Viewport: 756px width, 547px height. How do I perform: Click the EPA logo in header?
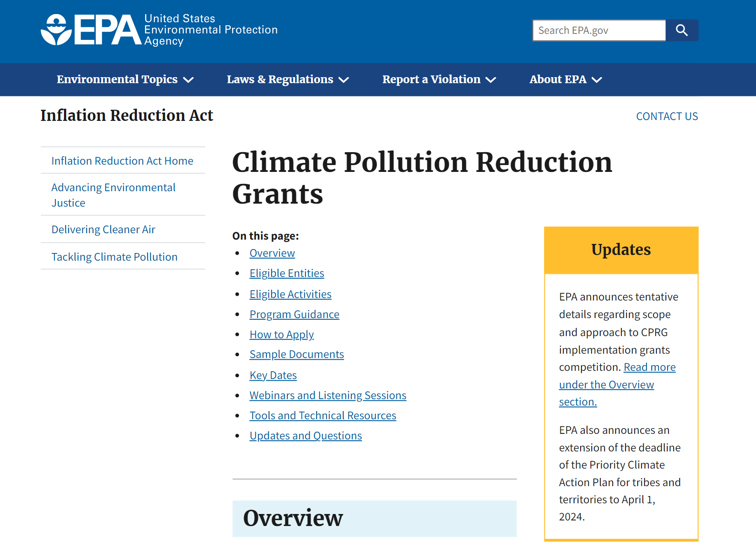(91, 30)
